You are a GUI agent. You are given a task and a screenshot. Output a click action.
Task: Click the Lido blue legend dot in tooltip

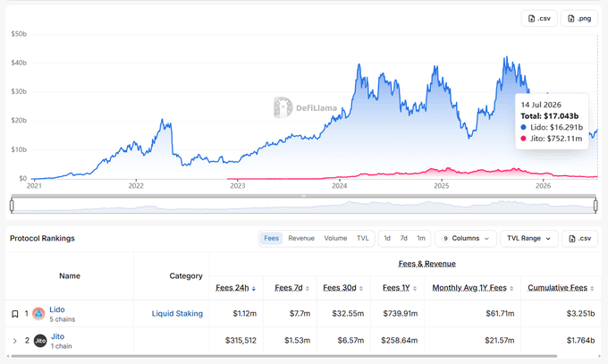[x=523, y=127]
